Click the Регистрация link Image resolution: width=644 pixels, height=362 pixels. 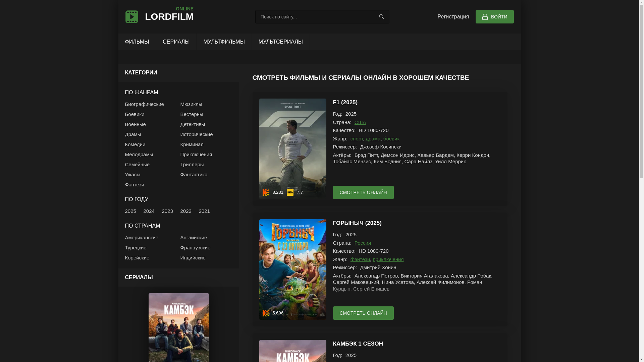pos(453,17)
